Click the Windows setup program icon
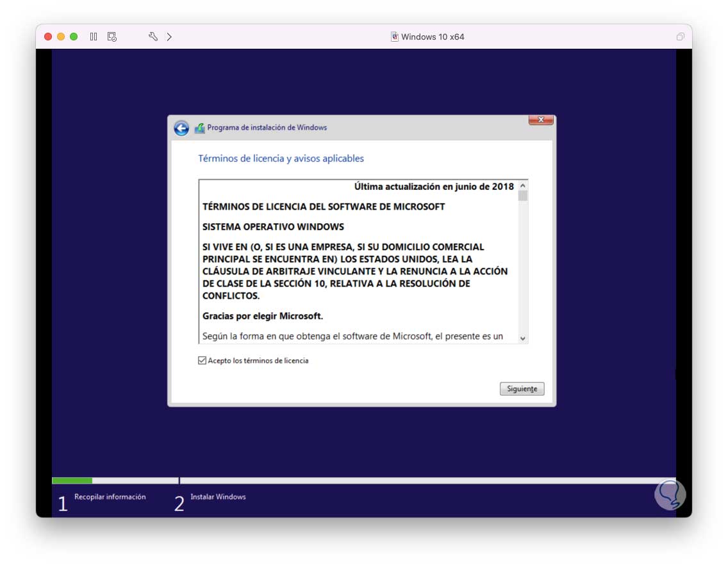Image resolution: width=728 pixels, height=565 pixels. pyautogui.click(x=200, y=128)
